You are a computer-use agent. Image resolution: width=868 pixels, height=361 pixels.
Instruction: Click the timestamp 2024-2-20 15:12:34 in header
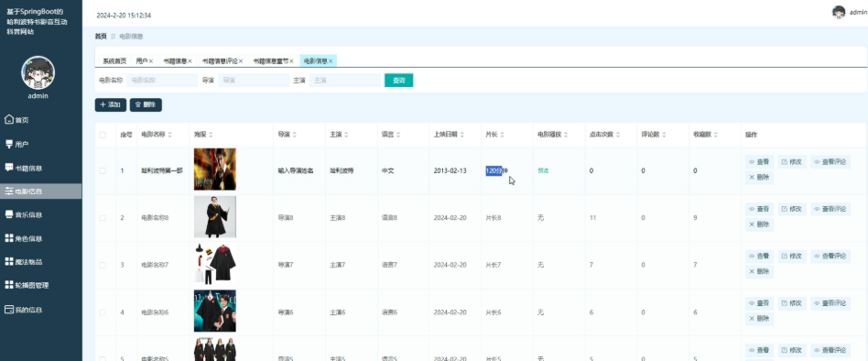(124, 16)
